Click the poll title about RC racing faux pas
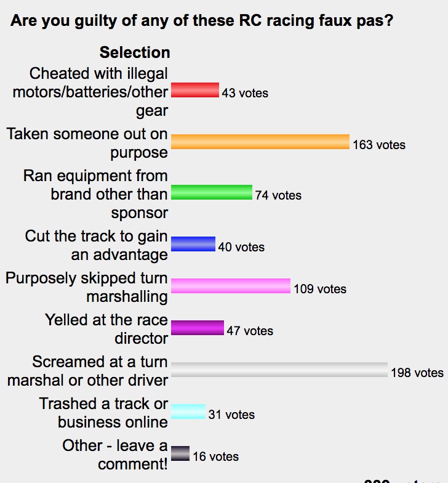The image size is (448, 483). pos(202,21)
